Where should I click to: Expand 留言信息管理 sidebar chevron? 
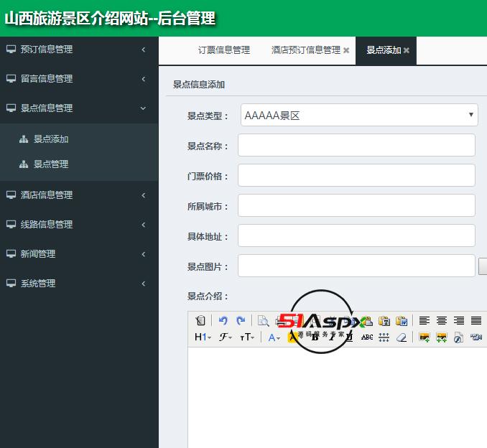pos(143,79)
